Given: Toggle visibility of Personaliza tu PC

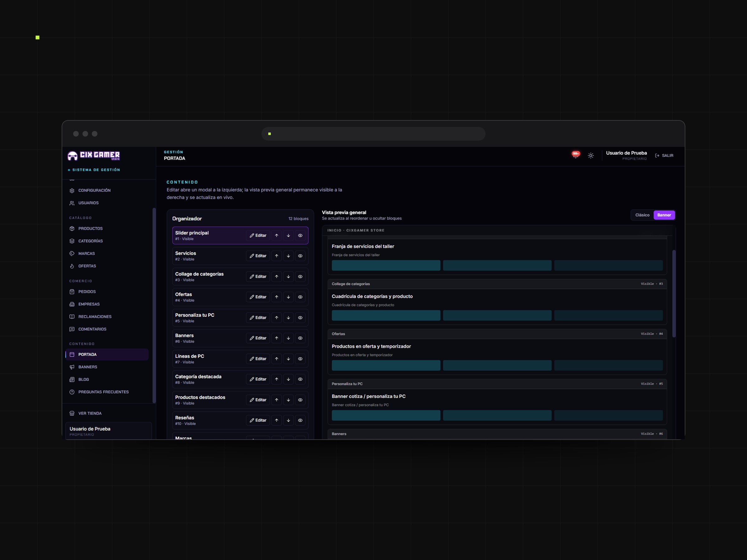Looking at the screenshot, I should coord(300,318).
